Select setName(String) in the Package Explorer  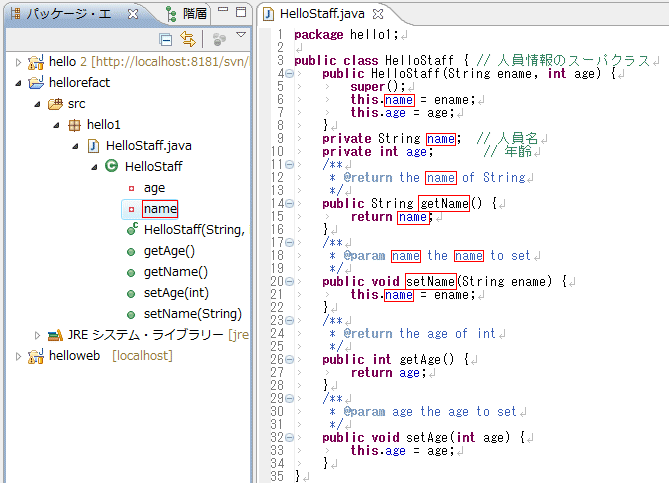tap(192, 314)
